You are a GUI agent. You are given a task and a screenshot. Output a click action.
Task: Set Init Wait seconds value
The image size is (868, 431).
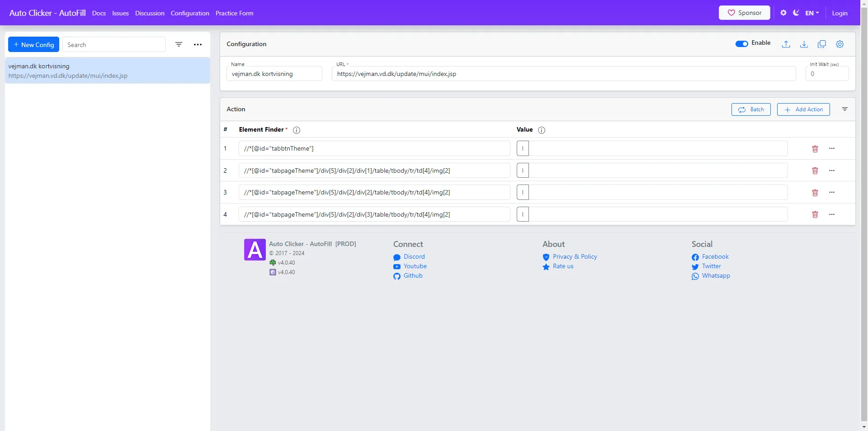(827, 74)
